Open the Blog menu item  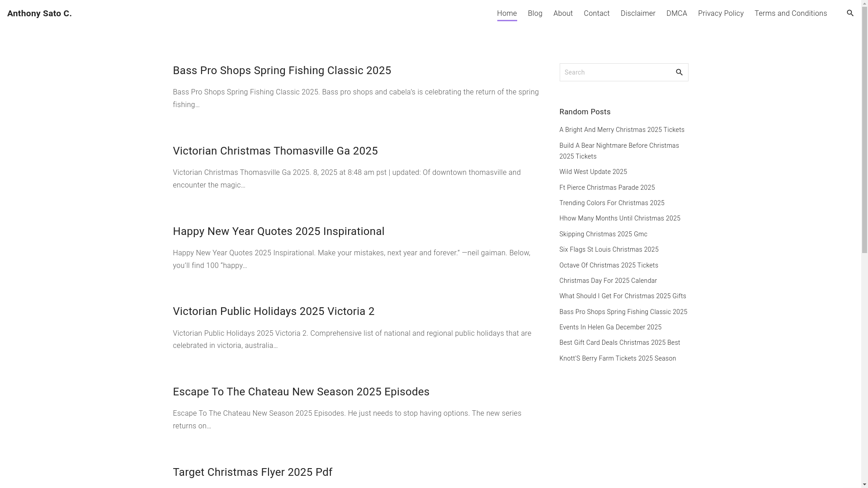535,14
